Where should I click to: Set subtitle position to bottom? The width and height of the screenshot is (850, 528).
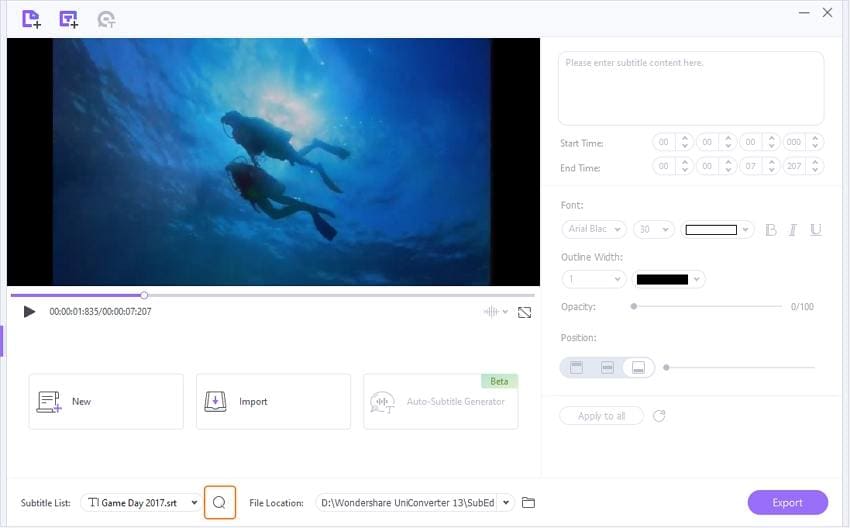[639, 368]
